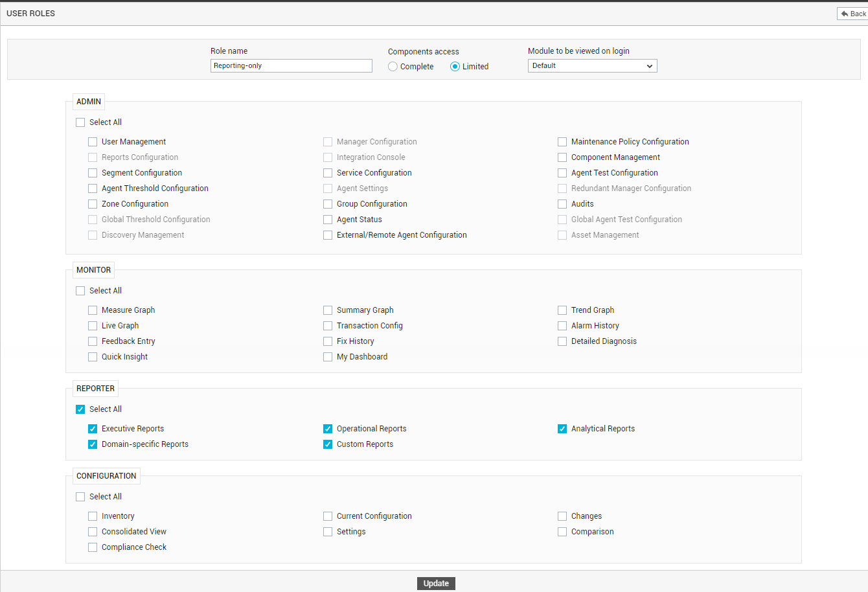Tick the Agent Status checkbox
This screenshot has height=592, width=868.
tap(328, 220)
